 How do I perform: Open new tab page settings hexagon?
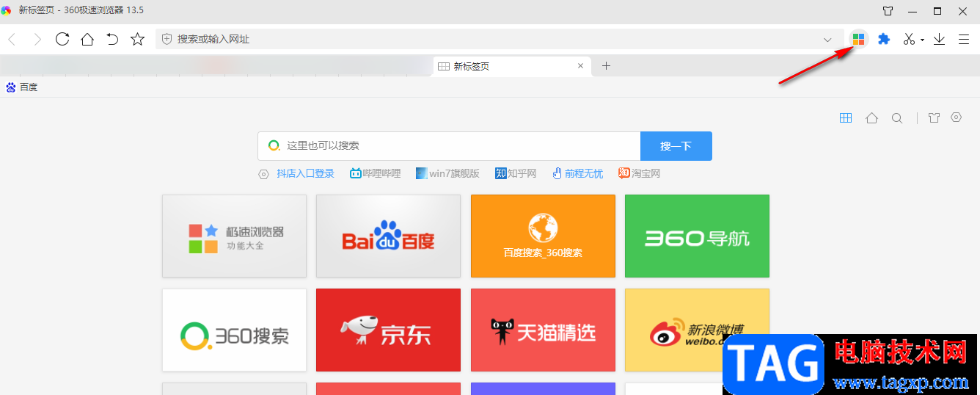pos(956,117)
